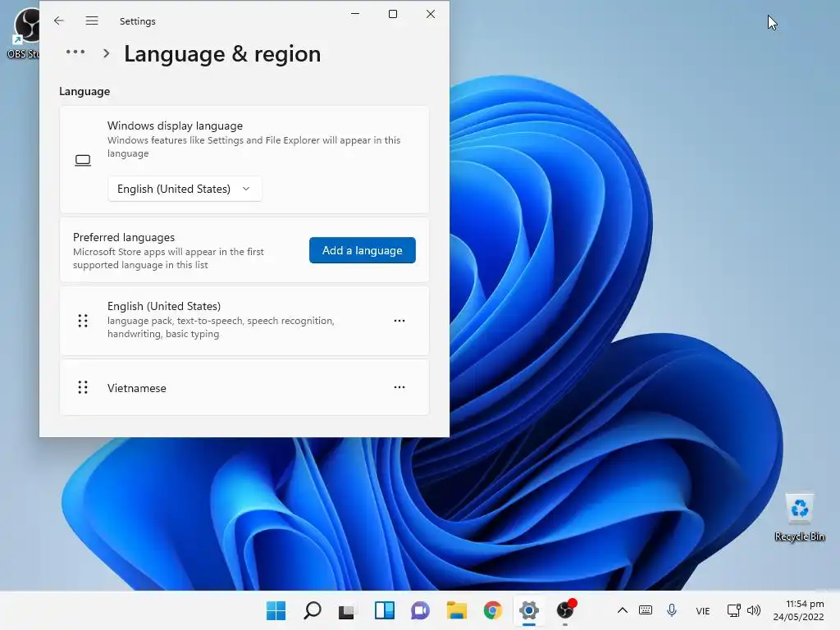Switch input language via VIE indicator
This screenshot has width=840, height=630.
pyautogui.click(x=703, y=610)
